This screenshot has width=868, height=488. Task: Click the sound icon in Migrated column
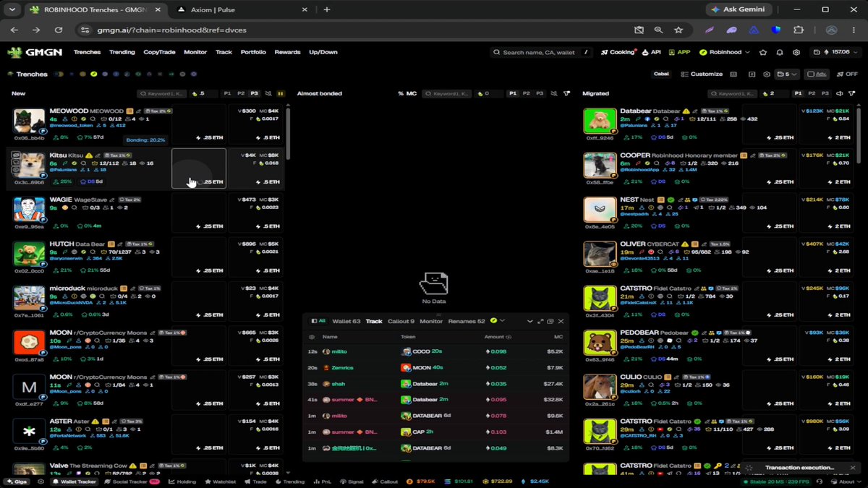841,93
